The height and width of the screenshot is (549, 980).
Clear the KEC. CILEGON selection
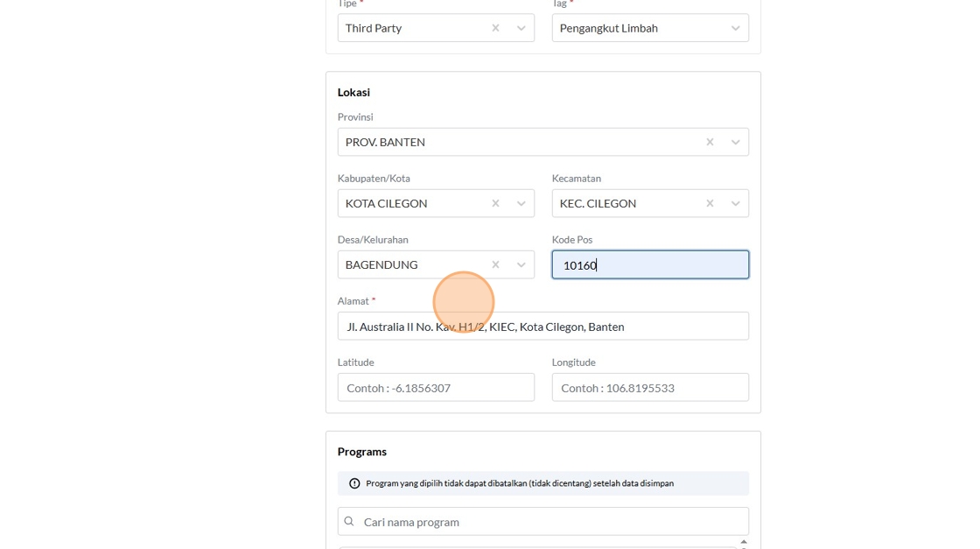710,203
